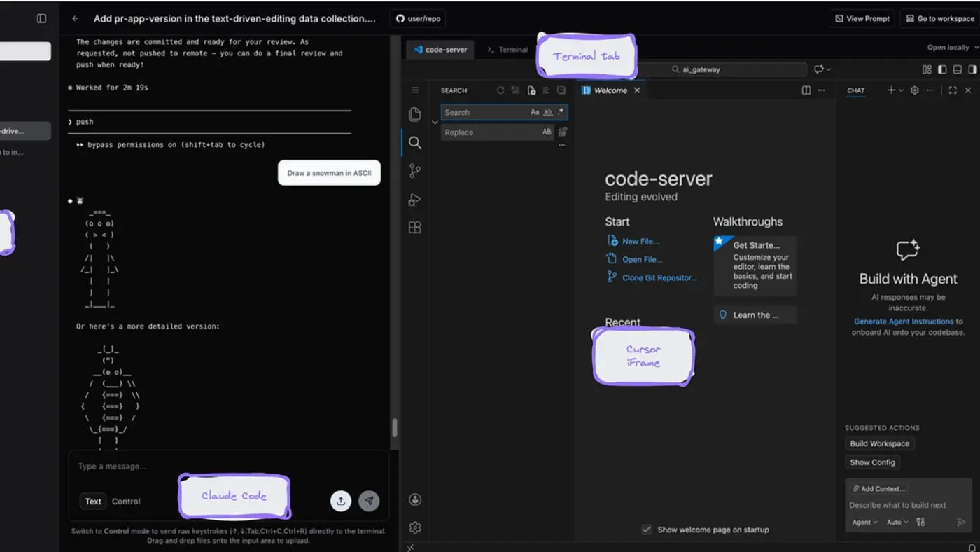The height and width of the screenshot is (552, 980).
Task: Open the Agent mode dropdown
Action: point(864,522)
